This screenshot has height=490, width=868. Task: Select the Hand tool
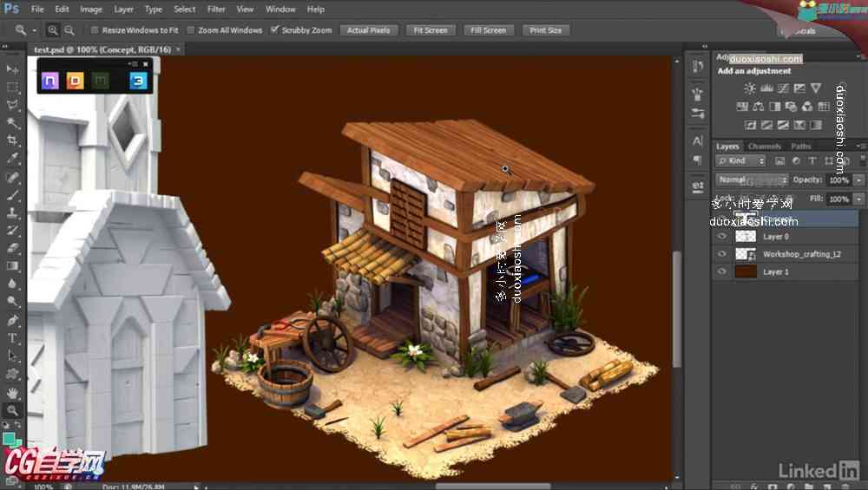(x=12, y=392)
